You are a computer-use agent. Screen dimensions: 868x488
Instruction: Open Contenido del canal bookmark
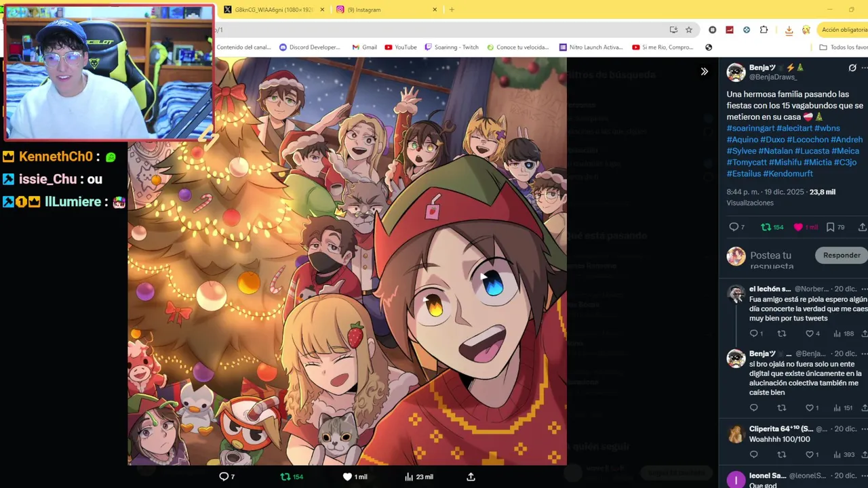[243, 47]
